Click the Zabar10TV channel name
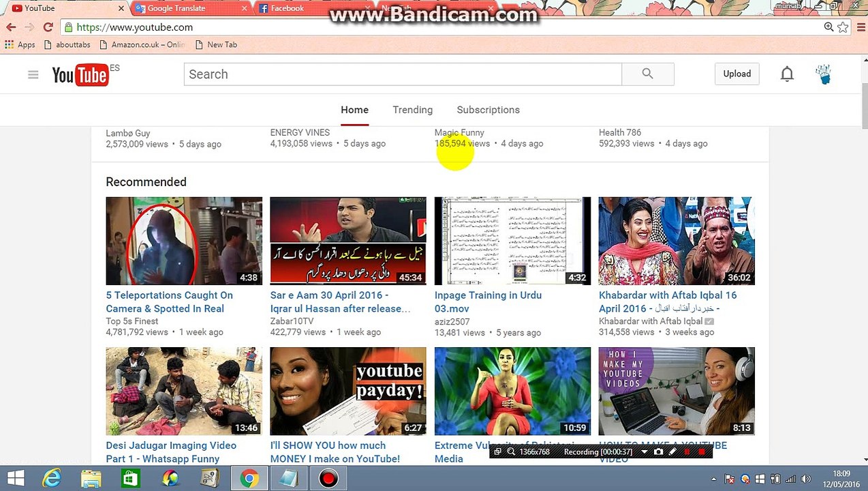The image size is (868, 491). click(x=292, y=321)
